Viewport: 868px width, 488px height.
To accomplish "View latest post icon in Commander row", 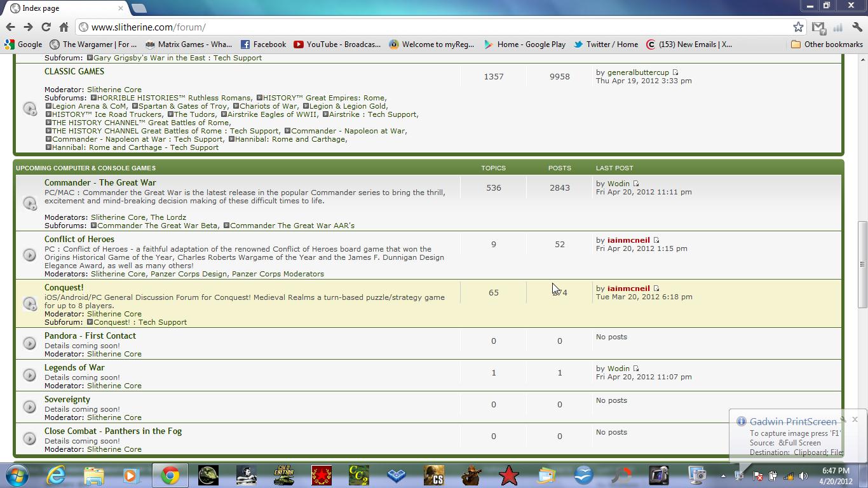I will [x=635, y=184].
